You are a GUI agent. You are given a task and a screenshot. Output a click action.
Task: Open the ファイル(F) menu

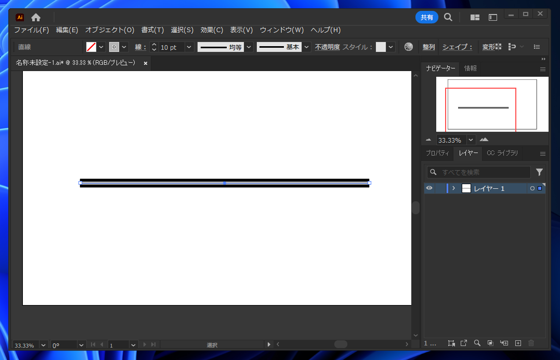point(31,30)
